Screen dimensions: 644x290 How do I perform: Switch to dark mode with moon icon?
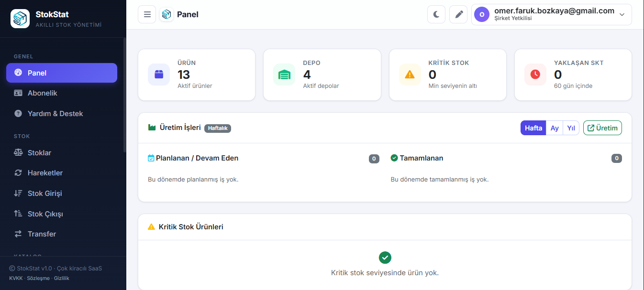coord(436,14)
